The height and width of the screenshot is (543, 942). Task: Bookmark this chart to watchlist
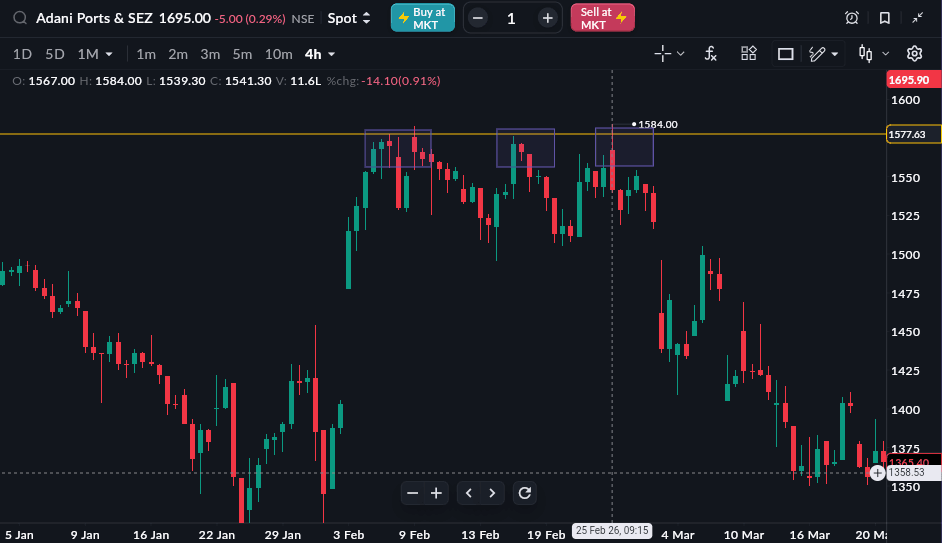(884, 18)
